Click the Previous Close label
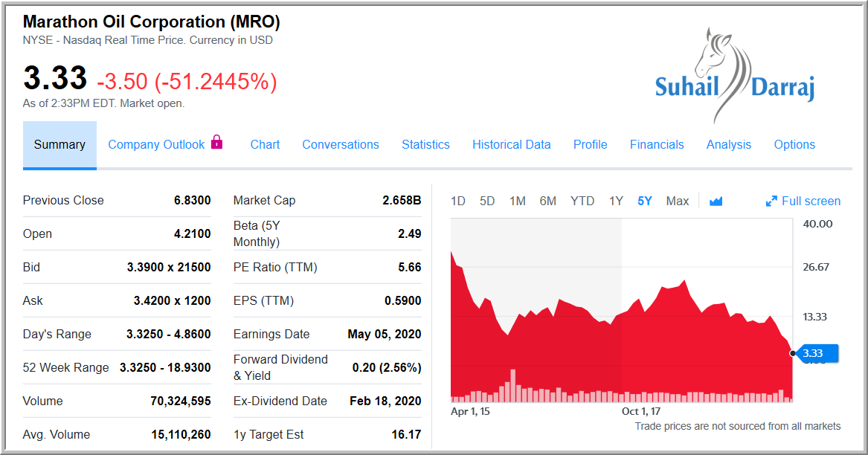 [x=63, y=201]
